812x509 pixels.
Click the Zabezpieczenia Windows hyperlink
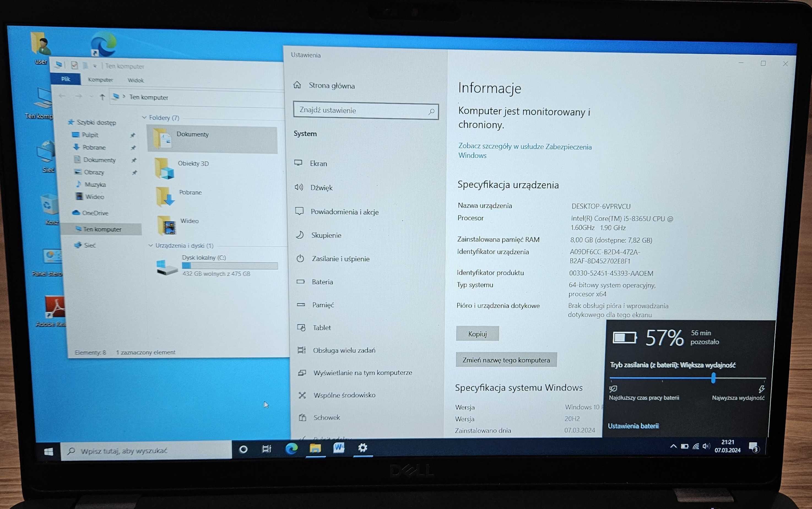(x=524, y=150)
